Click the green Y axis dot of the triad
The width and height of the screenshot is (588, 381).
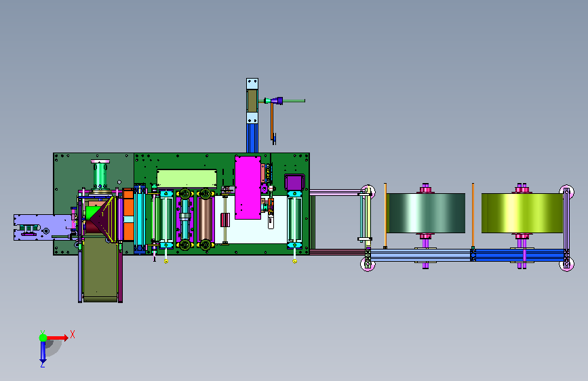pyautogui.click(x=43, y=338)
